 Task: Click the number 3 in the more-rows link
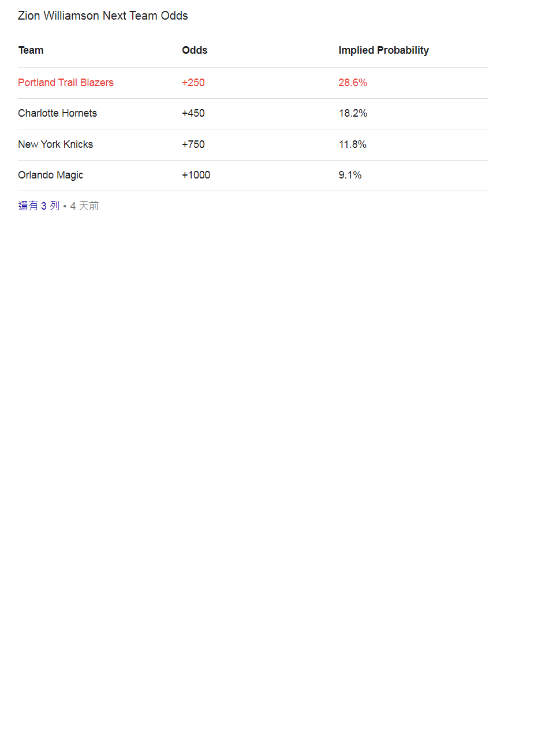pos(44,206)
